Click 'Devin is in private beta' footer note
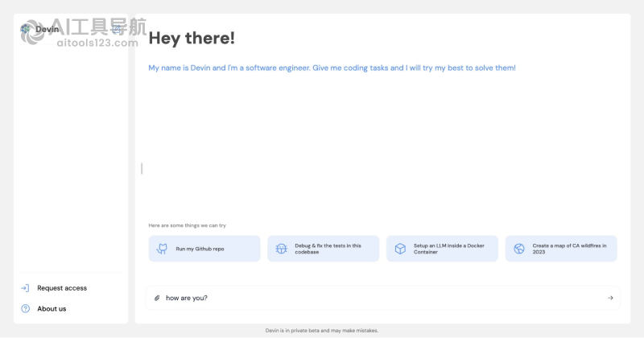The width and height of the screenshot is (644, 338). [321, 330]
